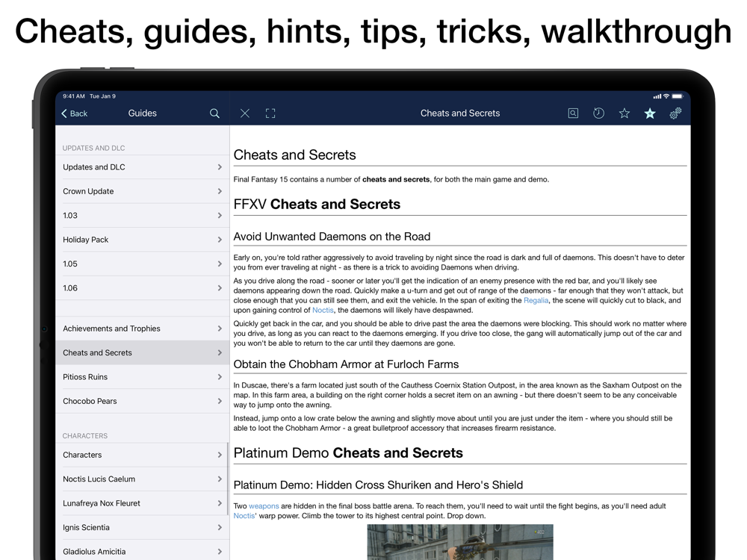The height and width of the screenshot is (560, 747).
Task: Follow the Regalia link in article
Action: point(536,300)
